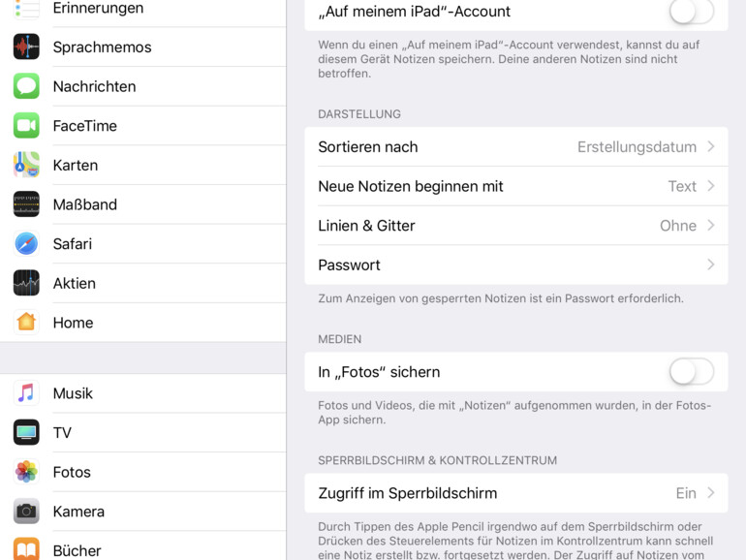Open the Safari compass icon
This screenshot has height=560, width=746.
click(26, 244)
